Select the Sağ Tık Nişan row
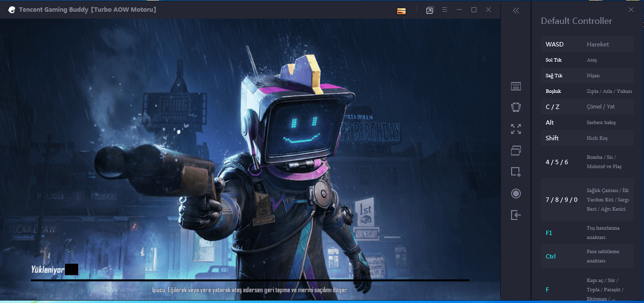Viewport: 644px width, 303px height. pyautogui.click(x=587, y=75)
